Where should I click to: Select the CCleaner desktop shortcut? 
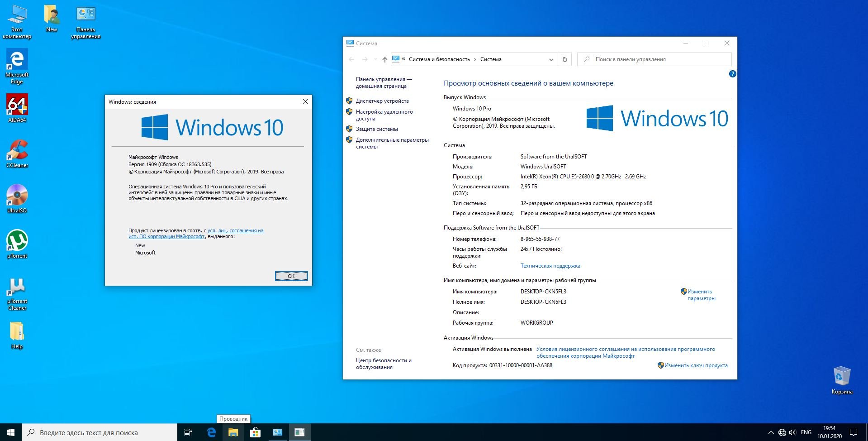point(17,153)
